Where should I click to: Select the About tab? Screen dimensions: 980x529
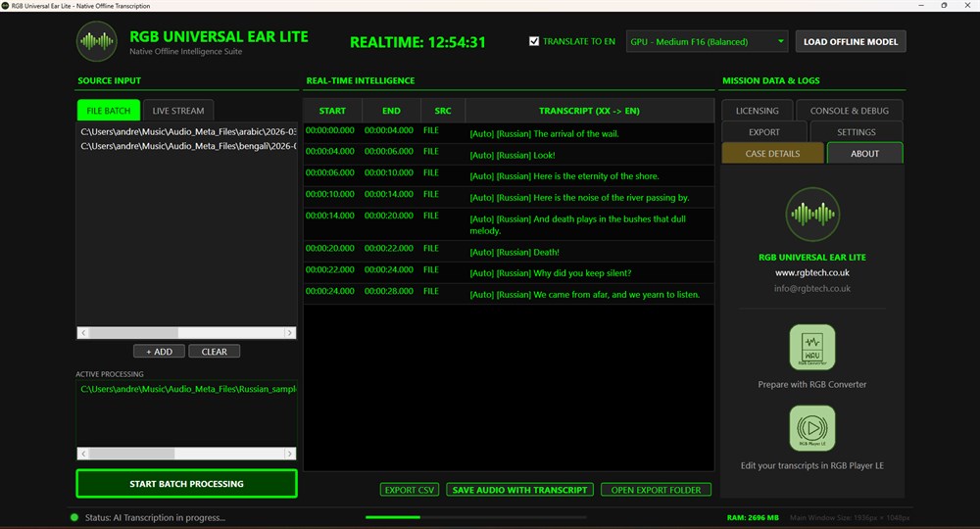pos(864,153)
